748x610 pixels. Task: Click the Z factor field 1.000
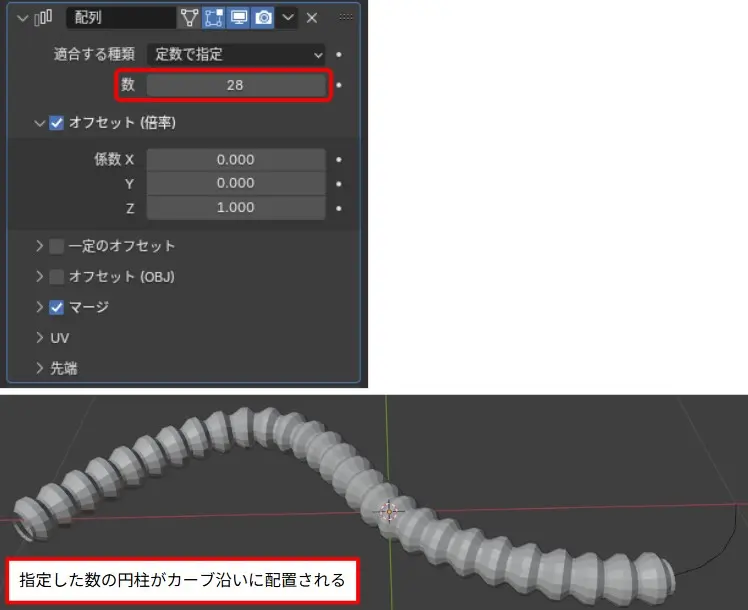pyautogui.click(x=236, y=207)
